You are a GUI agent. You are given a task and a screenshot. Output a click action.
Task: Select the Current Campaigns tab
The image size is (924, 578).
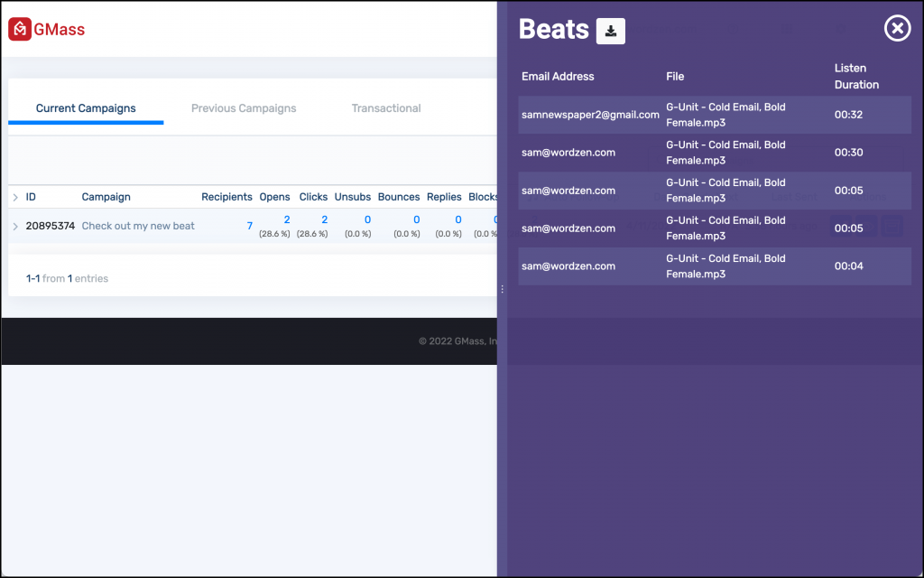click(x=86, y=107)
